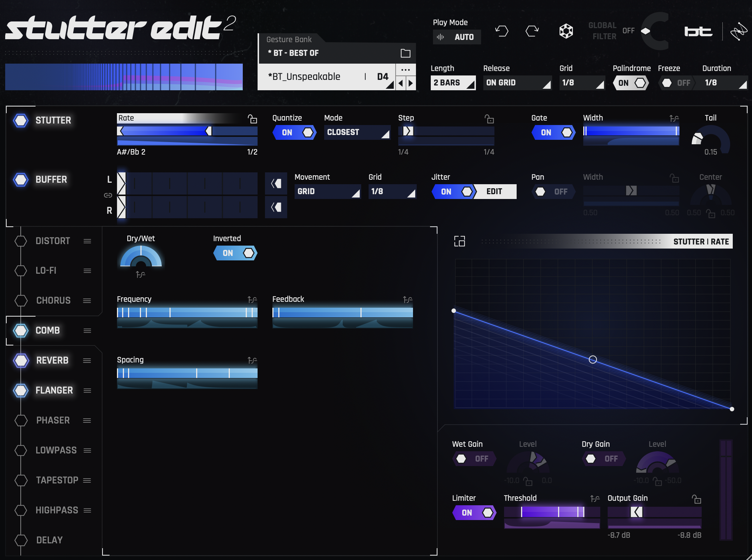Turn off the Limiter switch
This screenshot has height=560, width=752.
(x=474, y=513)
